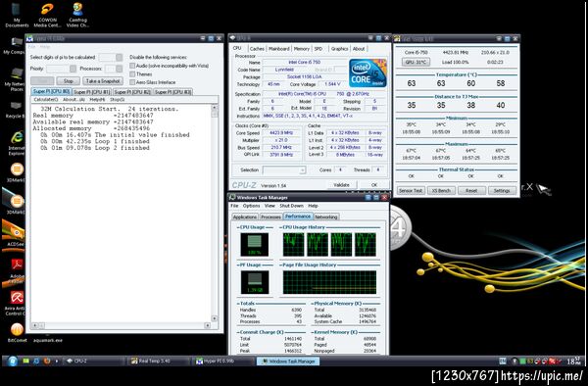Open the Selection dropdown in CPU-Z
588x386 pixels.
284,170
